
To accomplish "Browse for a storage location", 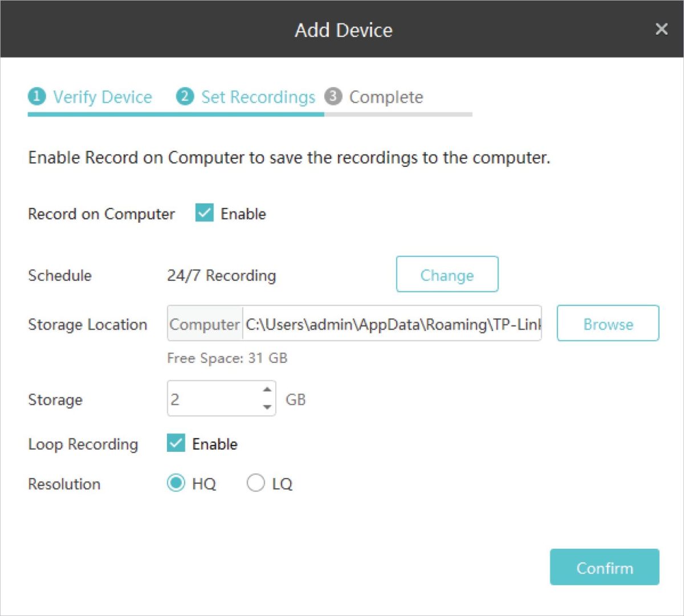I will pyautogui.click(x=607, y=324).
